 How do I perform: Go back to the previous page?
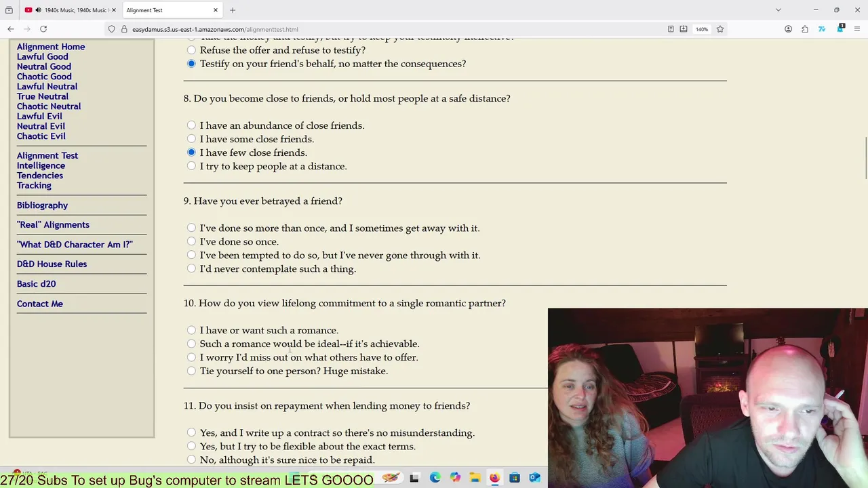pyautogui.click(x=11, y=29)
